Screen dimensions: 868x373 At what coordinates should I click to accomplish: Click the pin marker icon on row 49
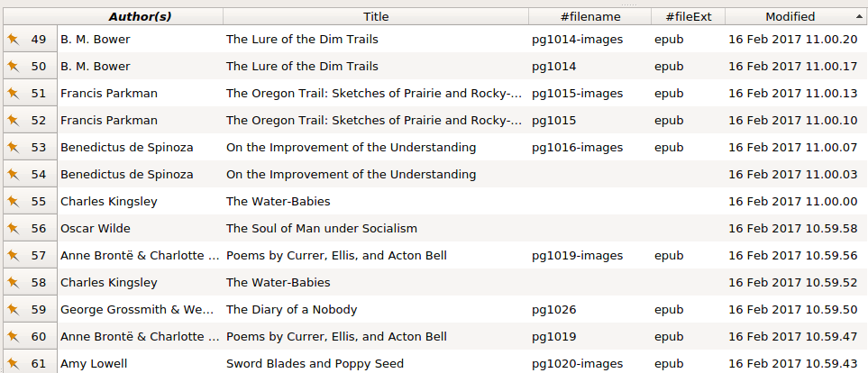14,40
